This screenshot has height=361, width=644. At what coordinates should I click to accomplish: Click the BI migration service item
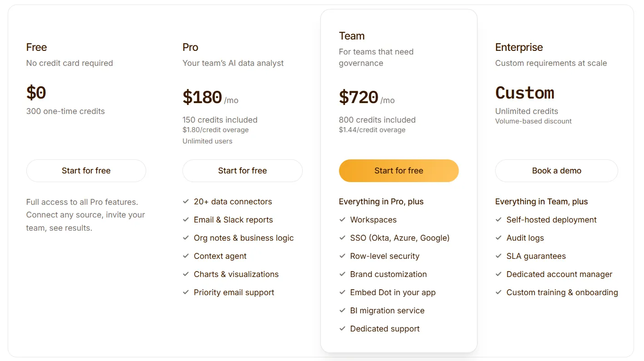coord(387,311)
